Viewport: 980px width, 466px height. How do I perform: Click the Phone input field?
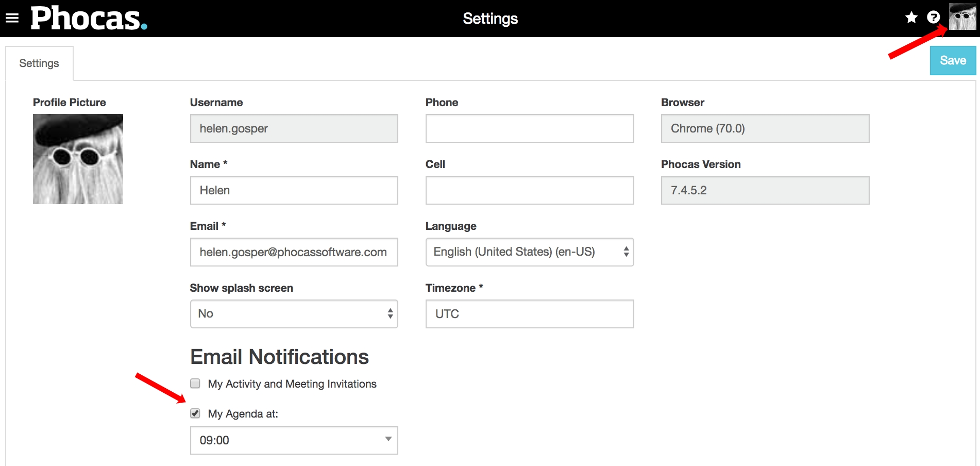(529, 128)
